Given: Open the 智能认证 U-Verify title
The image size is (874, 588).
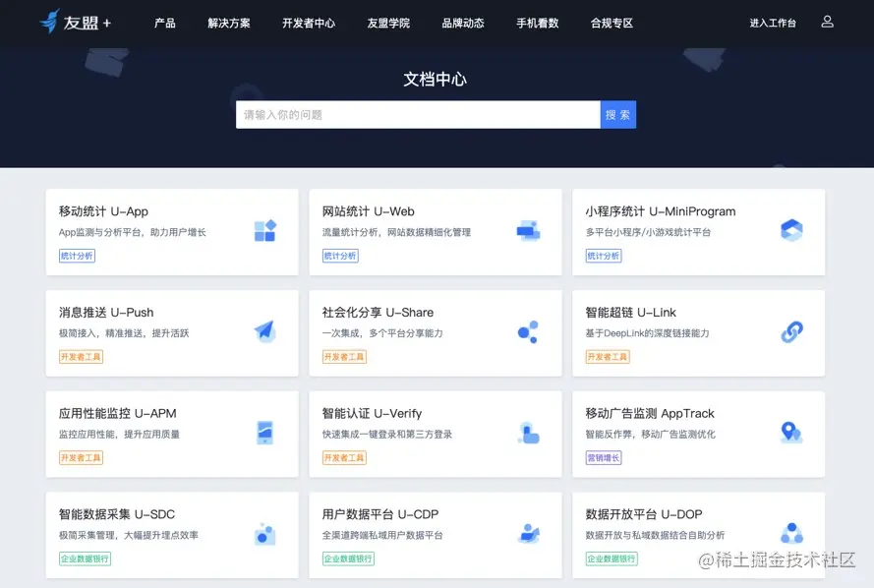Looking at the screenshot, I should pos(372,413).
